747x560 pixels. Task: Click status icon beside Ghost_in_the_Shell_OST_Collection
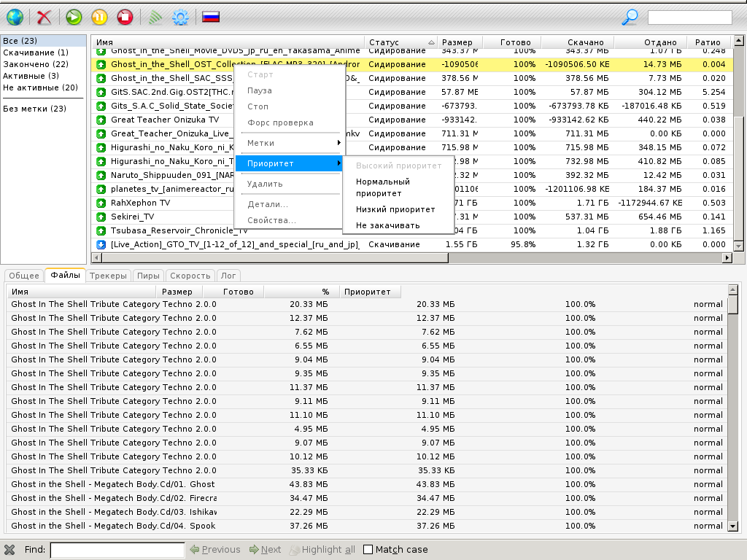pos(101,65)
